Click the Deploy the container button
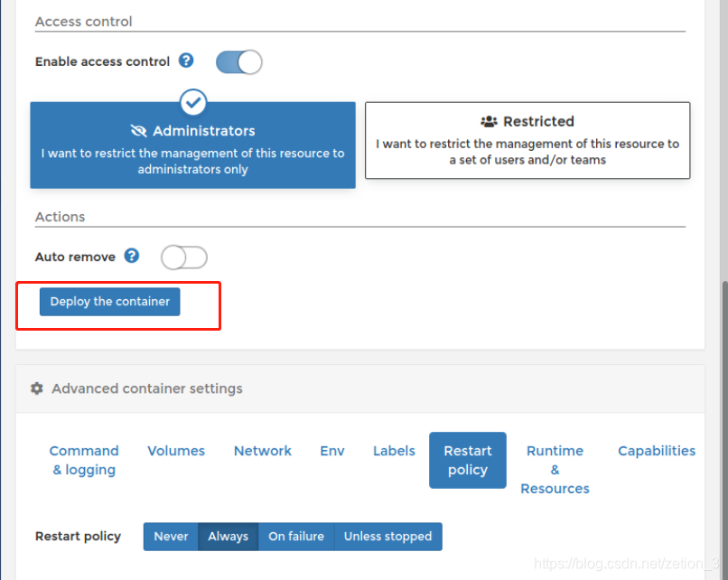Viewport: 728px width, 580px height. 109,302
